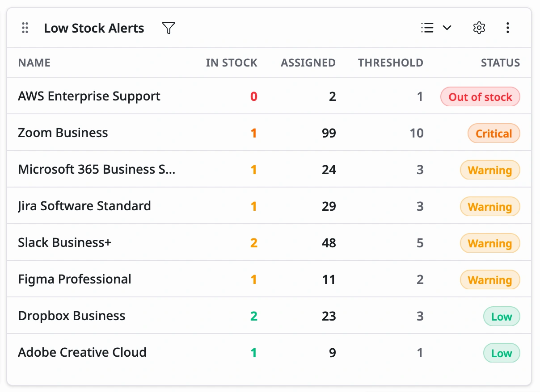Viewport: 540px width, 392px height.
Task: Sort by the STATUS column header
Action: click(x=500, y=63)
